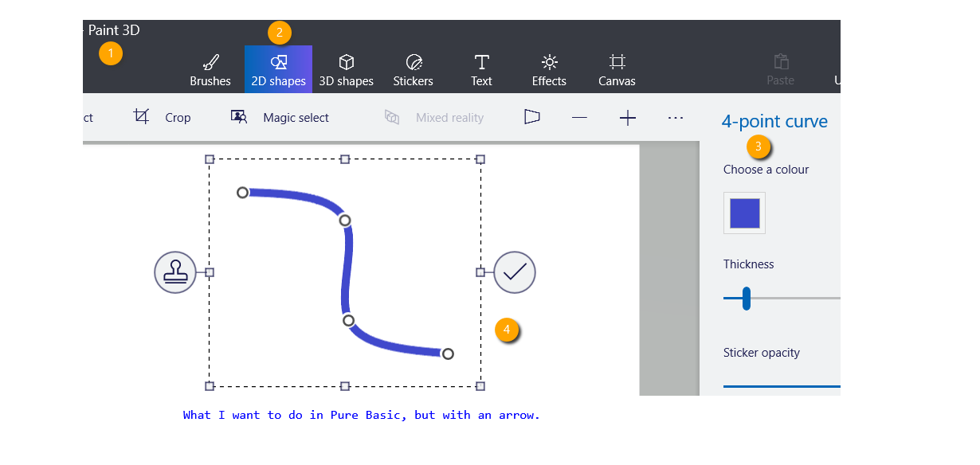This screenshot has width=980, height=465.
Task: Zoom in with the plus icon
Action: click(628, 118)
